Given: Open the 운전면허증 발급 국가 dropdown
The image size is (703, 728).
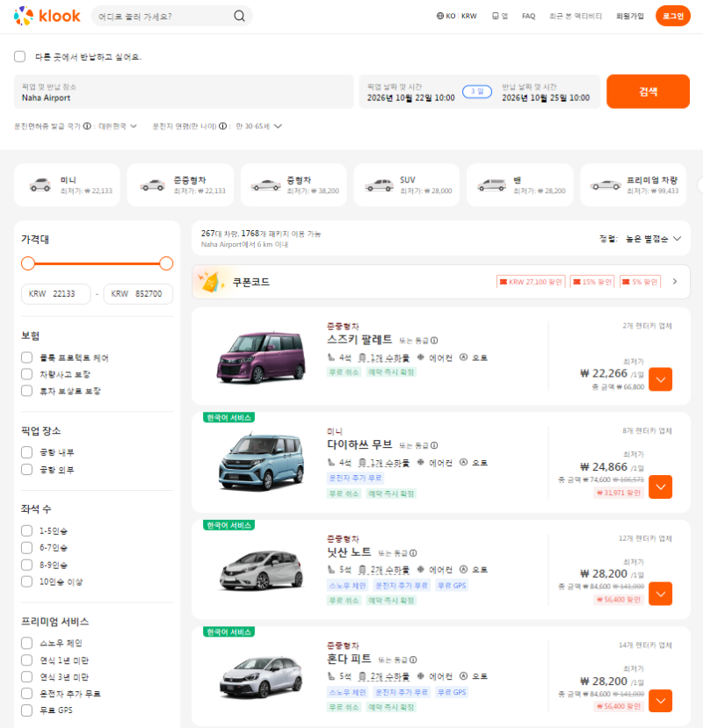Looking at the screenshot, I should (x=118, y=126).
